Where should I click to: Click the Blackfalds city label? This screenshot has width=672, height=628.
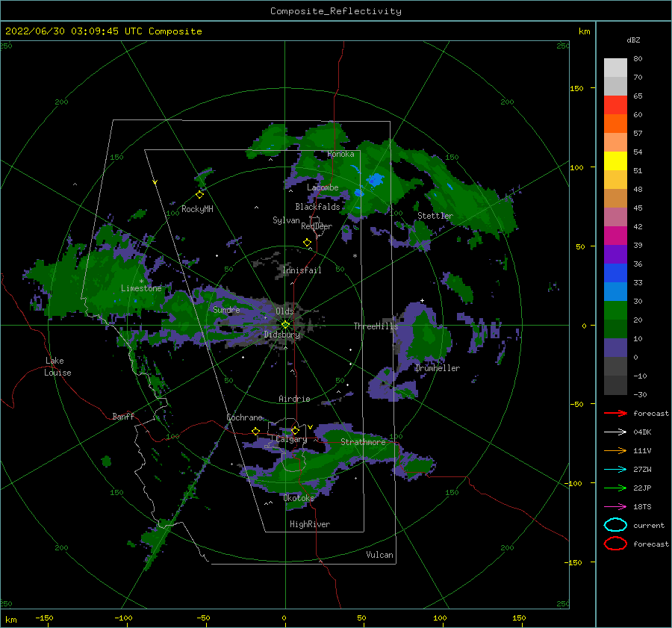(x=317, y=207)
